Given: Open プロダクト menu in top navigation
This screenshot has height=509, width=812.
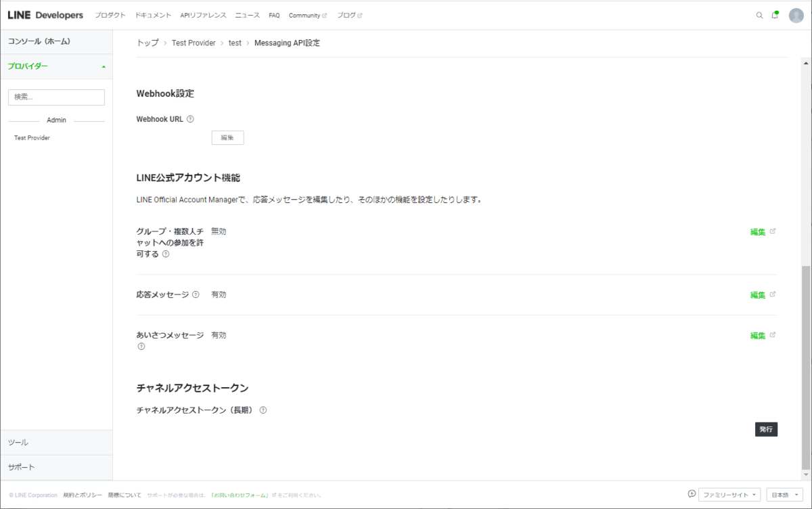Looking at the screenshot, I should pos(110,15).
